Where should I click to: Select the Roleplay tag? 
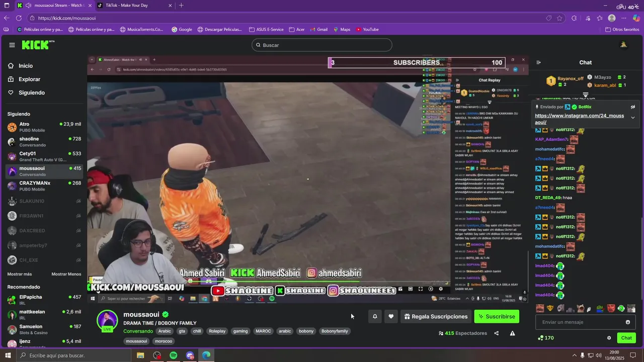coord(217,331)
